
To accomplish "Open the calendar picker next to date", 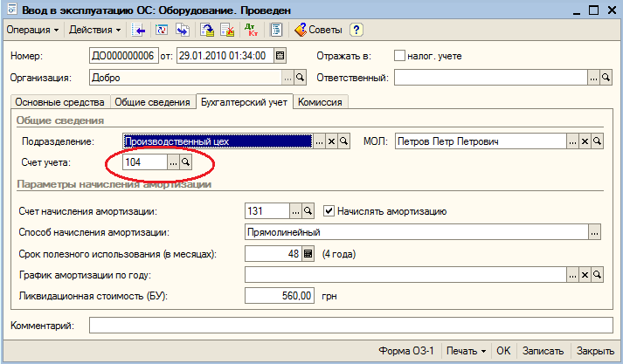I will point(280,56).
